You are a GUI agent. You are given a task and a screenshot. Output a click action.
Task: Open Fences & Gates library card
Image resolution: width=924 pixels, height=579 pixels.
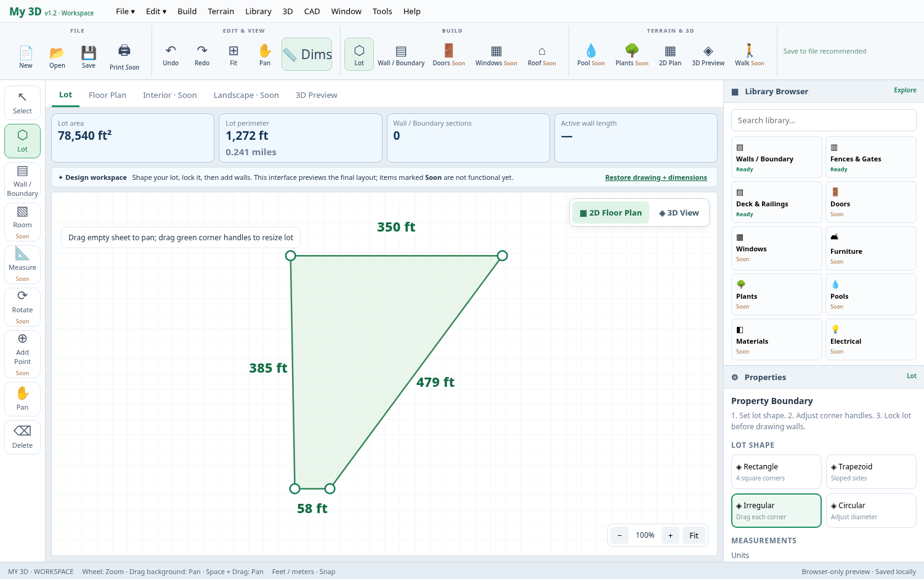(x=871, y=157)
